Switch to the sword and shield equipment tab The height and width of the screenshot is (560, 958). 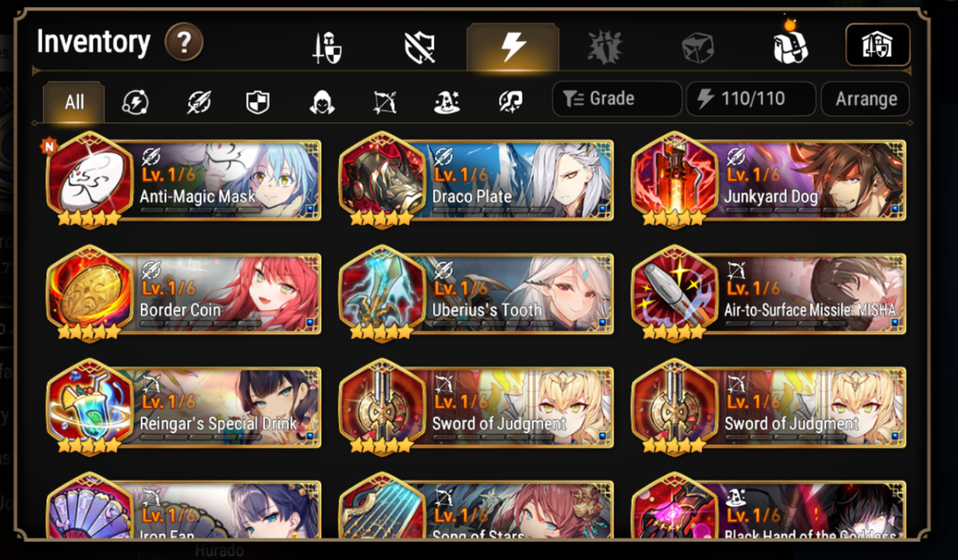[326, 48]
